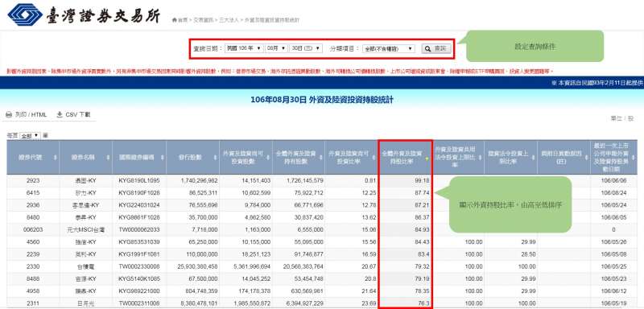Sort by 共用法令投資上限比率 column arrows
Screen dimensions: 644x309
[x=480, y=158]
